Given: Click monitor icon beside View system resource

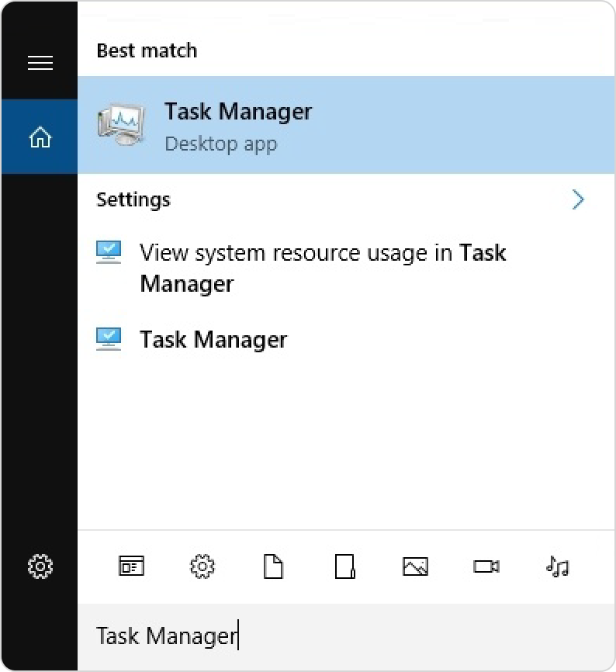Looking at the screenshot, I should click(109, 252).
